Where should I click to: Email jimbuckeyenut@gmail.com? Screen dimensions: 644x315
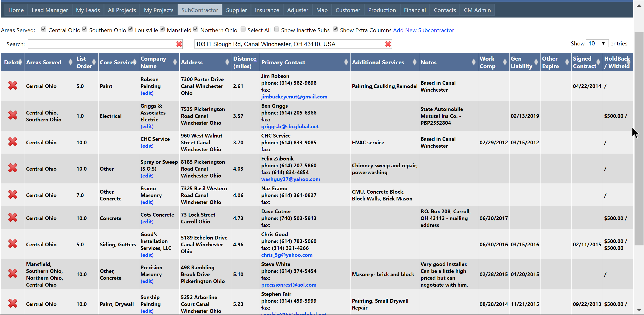[x=294, y=96]
